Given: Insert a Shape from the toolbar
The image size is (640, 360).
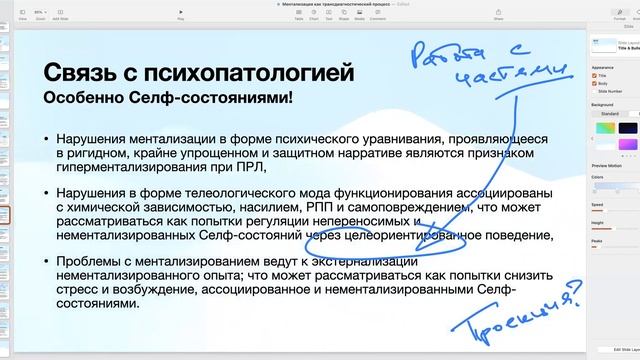Looking at the screenshot, I should pyautogui.click(x=344, y=12).
